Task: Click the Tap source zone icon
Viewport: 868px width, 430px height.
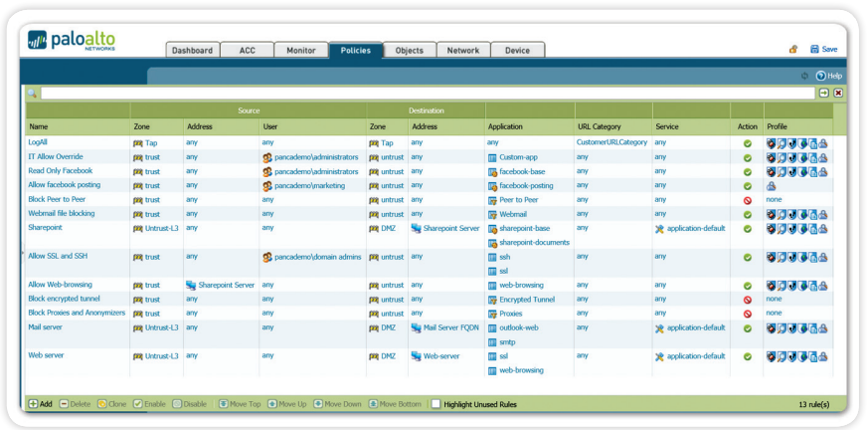Action: tap(138, 143)
